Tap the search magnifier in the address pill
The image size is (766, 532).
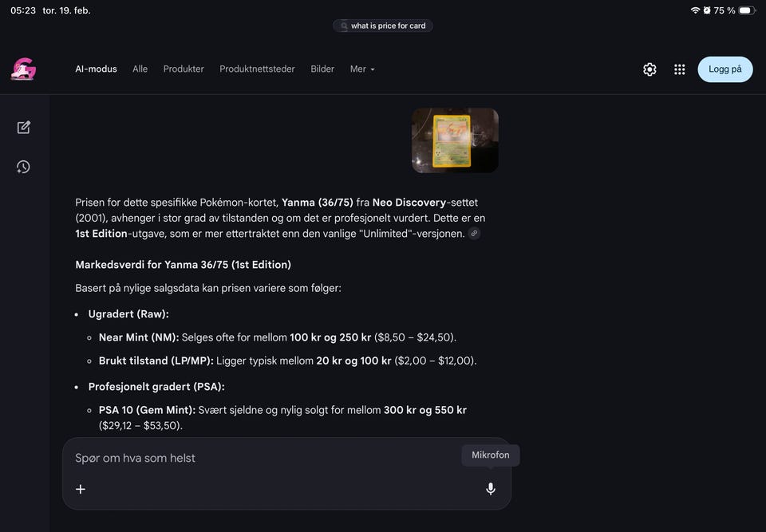pyautogui.click(x=344, y=26)
